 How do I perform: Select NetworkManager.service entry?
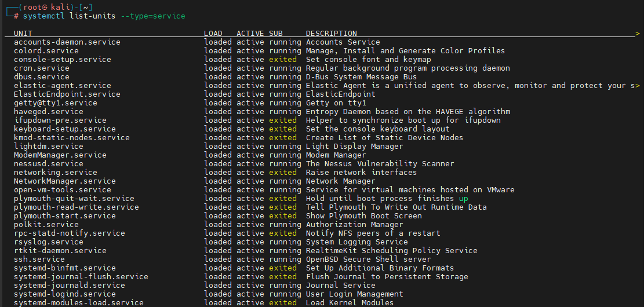(x=65, y=181)
